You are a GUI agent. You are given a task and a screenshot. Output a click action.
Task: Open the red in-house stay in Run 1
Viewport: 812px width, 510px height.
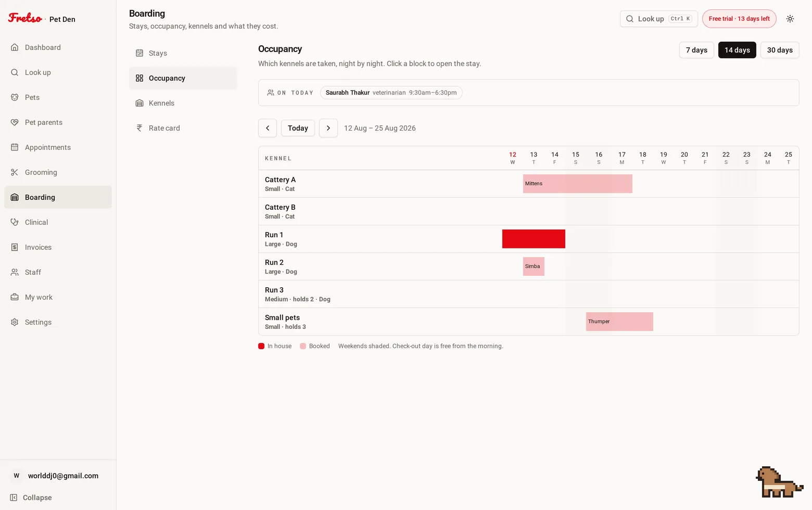coord(534,239)
